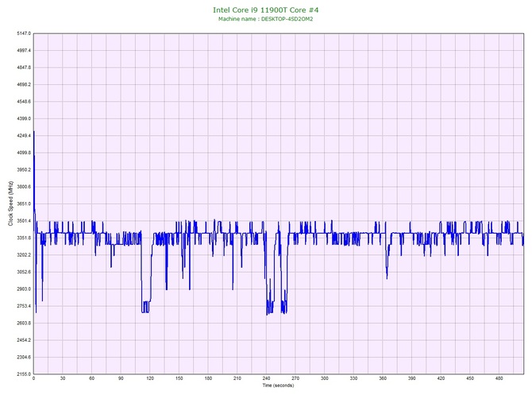Select the 3651.0 y-axis tick label
The height and width of the screenshot is (399, 532).
click(x=24, y=203)
